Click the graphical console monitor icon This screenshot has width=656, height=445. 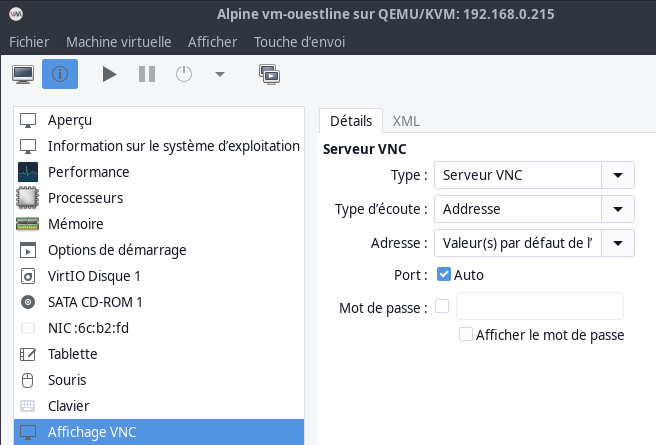pyautogui.click(x=23, y=74)
